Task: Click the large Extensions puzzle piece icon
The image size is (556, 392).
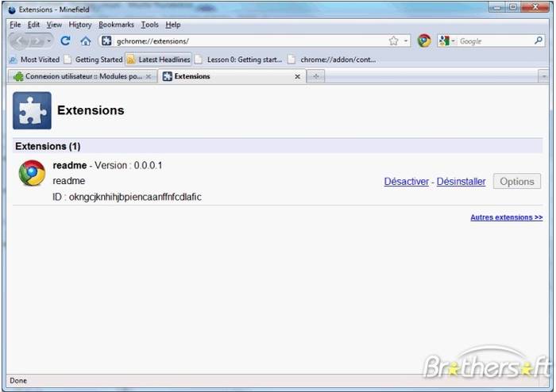Action: click(32, 110)
